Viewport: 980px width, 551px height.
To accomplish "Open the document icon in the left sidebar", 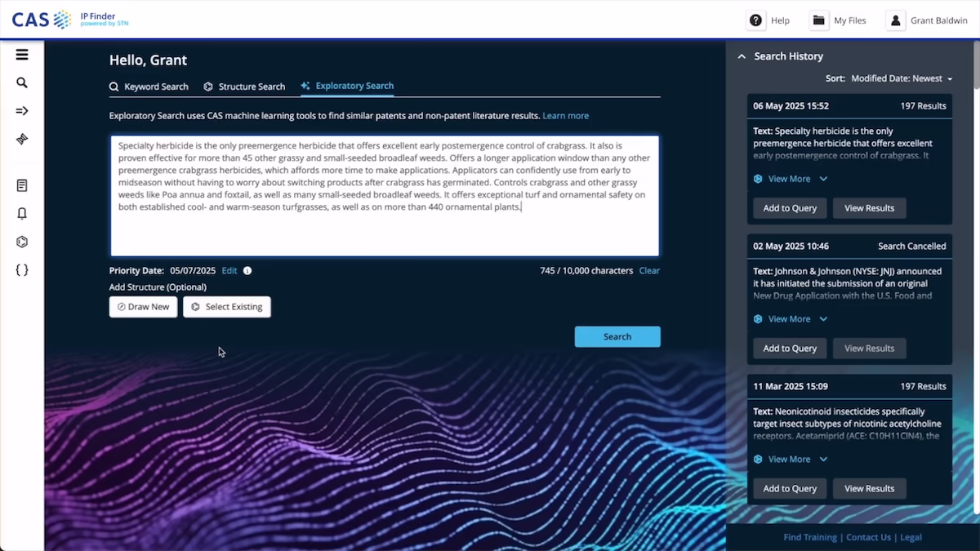I will 22,184.
